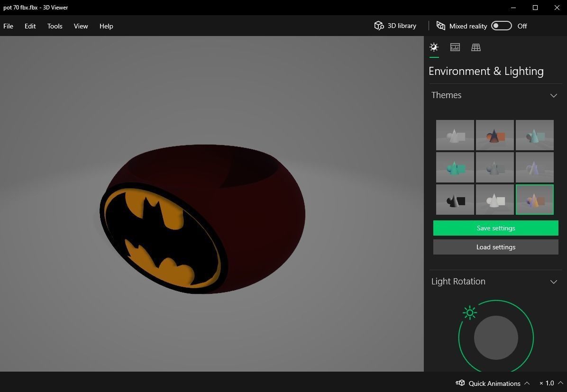Select the orange and dark cone theme thumbnail
567x392 pixels.
pyautogui.click(x=494, y=135)
